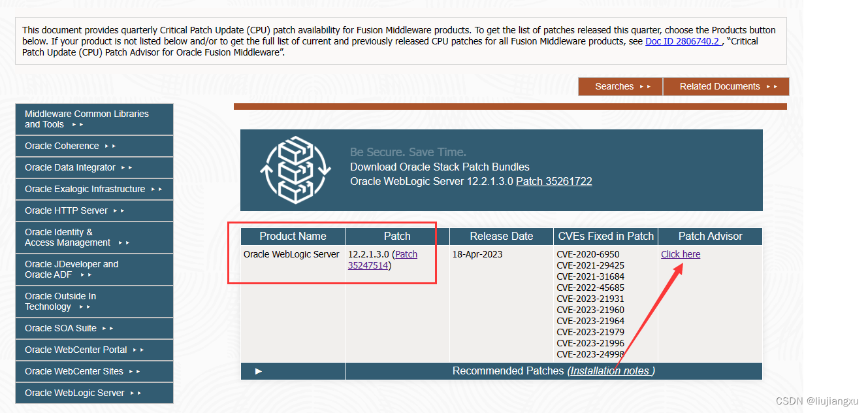Click CVE-2023-21979 in the CVE list
Viewport: 868px width, 413px height.
[x=590, y=332]
